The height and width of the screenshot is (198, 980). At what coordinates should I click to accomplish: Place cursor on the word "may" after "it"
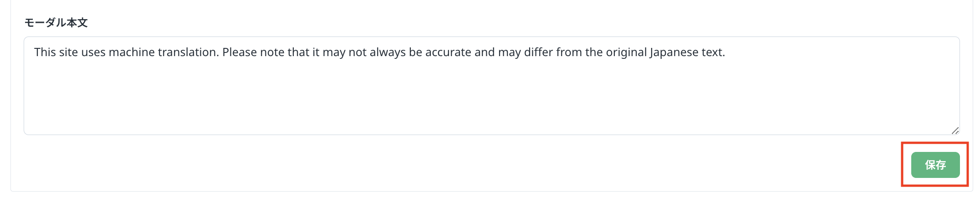(x=334, y=52)
